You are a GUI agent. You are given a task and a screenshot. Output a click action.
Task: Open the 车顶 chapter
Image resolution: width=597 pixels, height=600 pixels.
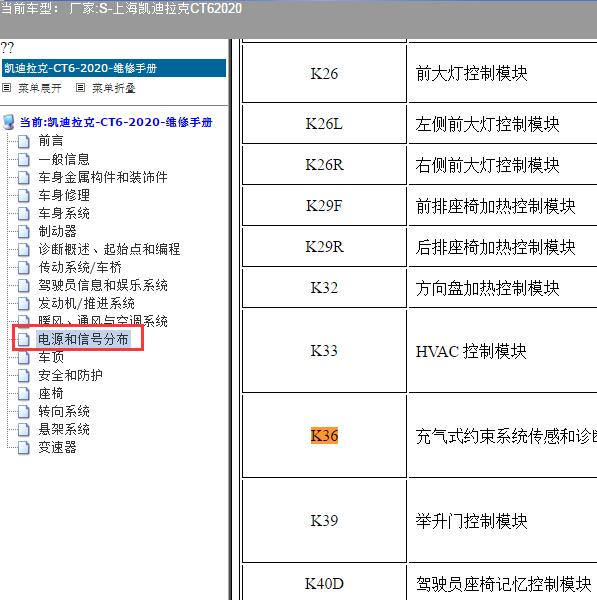click(51, 357)
